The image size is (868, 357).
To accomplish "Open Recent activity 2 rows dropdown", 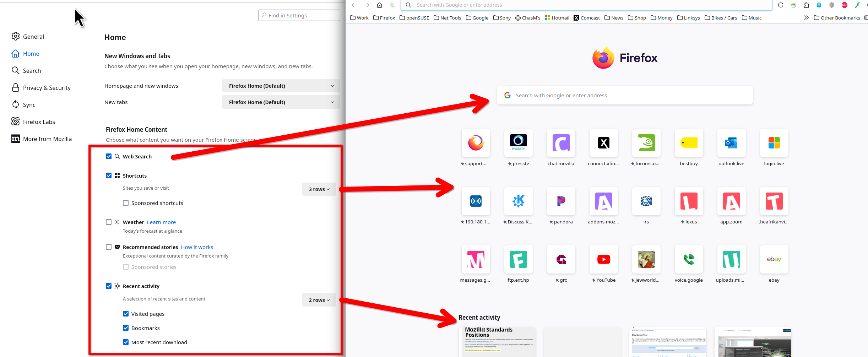I will coord(319,300).
